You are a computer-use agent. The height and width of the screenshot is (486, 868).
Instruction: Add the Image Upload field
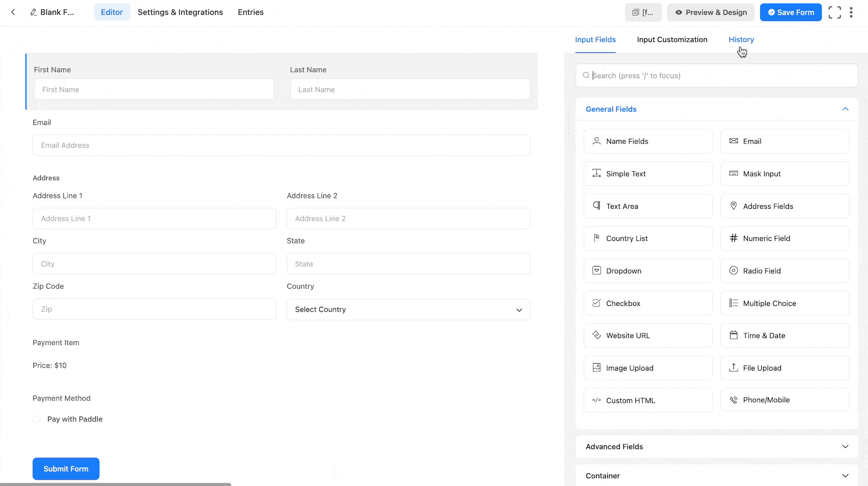648,368
